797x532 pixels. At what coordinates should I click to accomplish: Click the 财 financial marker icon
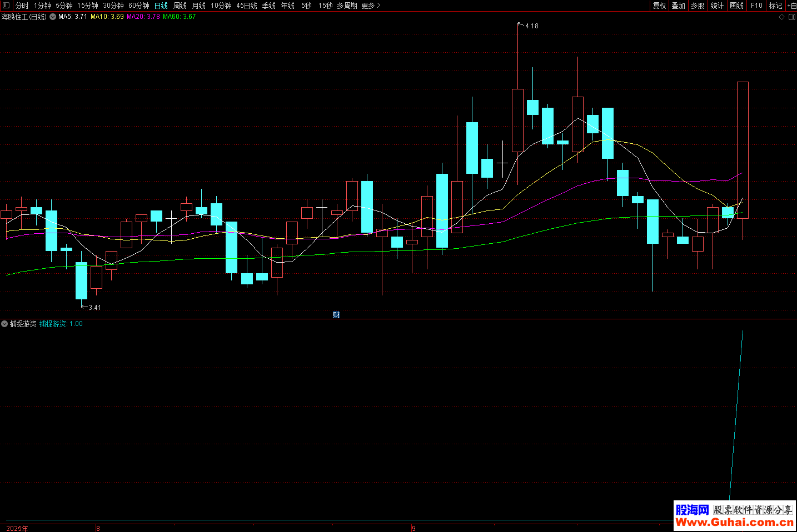(336, 315)
